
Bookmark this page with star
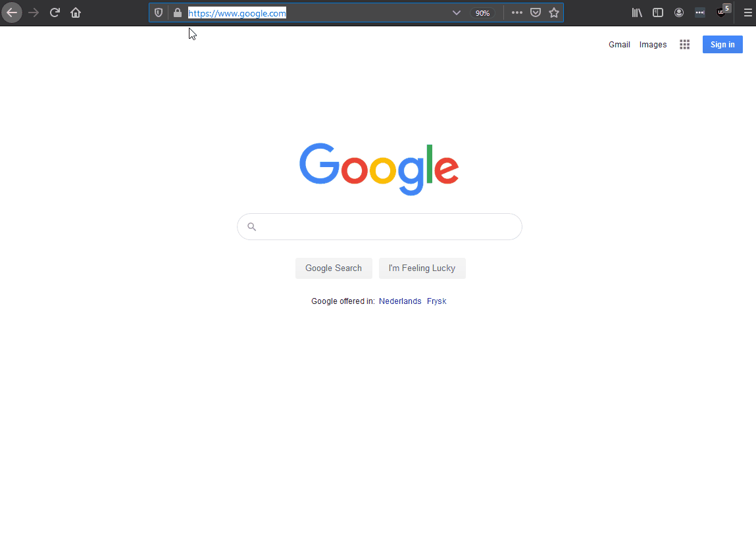click(554, 12)
